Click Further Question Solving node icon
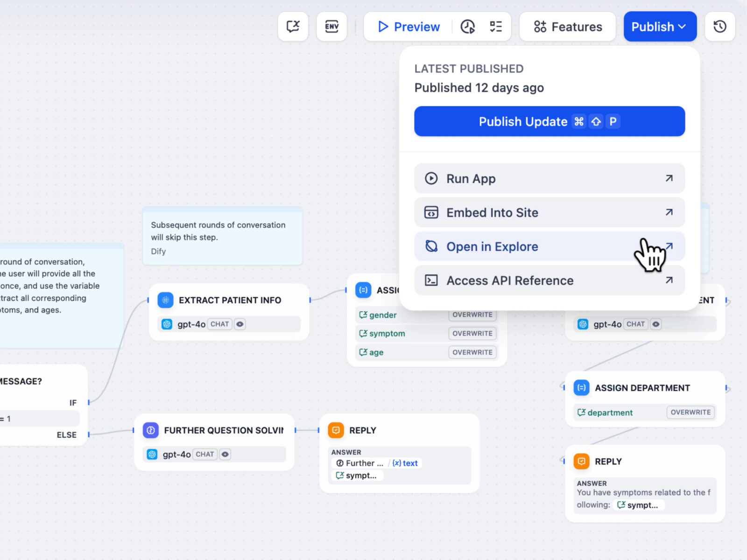 pyautogui.click(x=151, y=430)
